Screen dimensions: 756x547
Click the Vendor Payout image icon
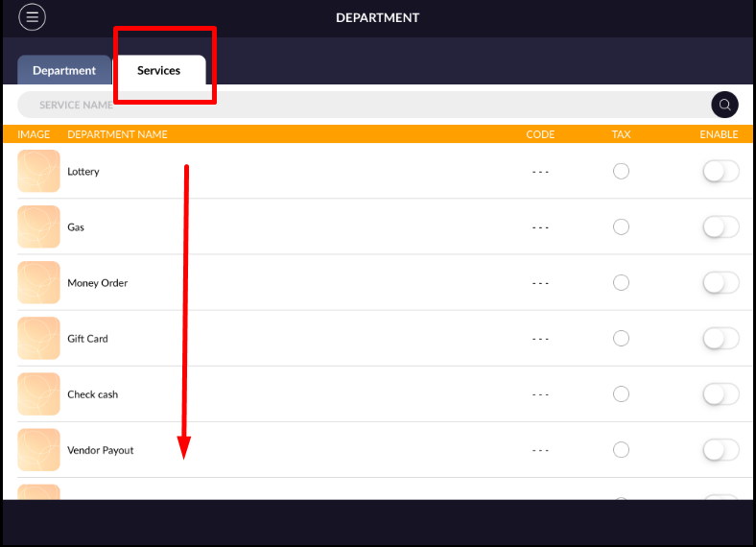(x=38, y=450)
